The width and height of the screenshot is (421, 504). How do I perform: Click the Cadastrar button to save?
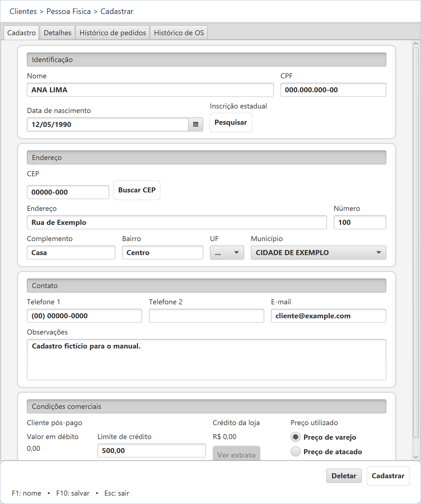[x=388, y=476]
